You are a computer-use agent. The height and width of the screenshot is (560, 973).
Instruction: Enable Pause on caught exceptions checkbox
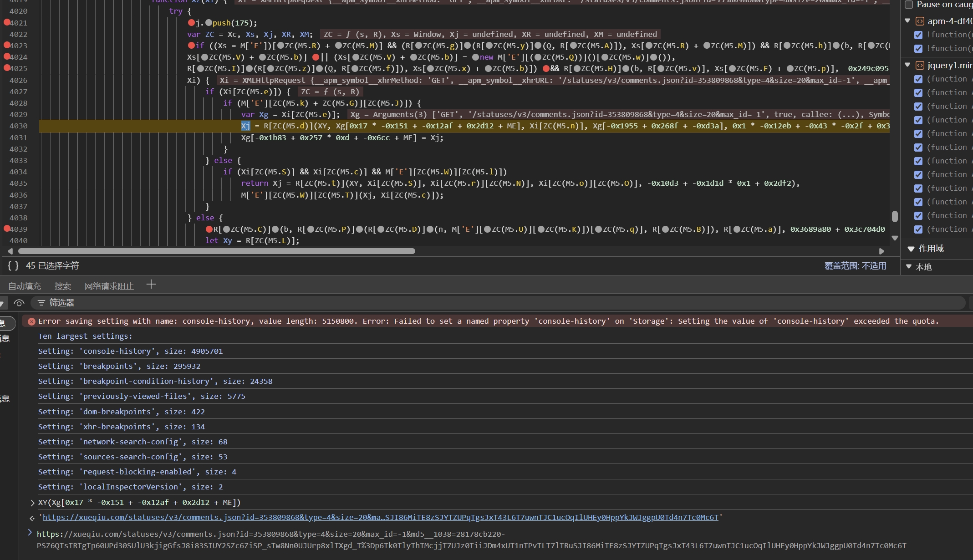pyautogui.click(x=909, y=5)
